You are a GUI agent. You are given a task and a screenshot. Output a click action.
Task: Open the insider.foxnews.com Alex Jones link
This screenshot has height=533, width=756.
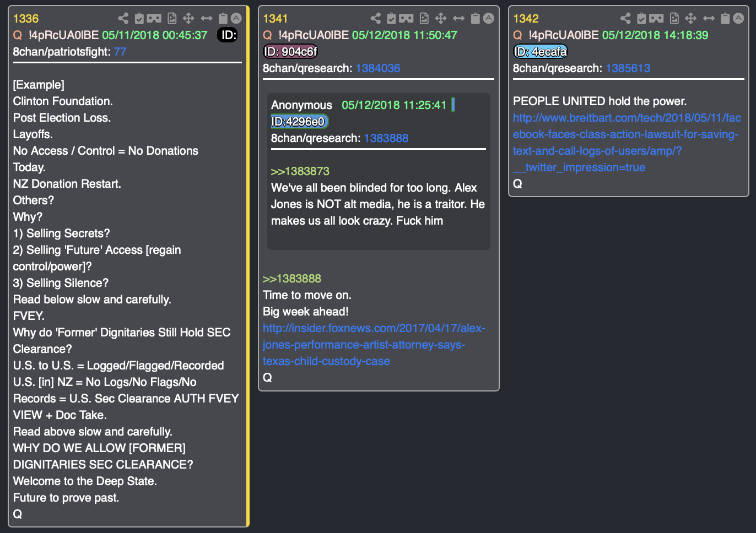click(374, 345)
